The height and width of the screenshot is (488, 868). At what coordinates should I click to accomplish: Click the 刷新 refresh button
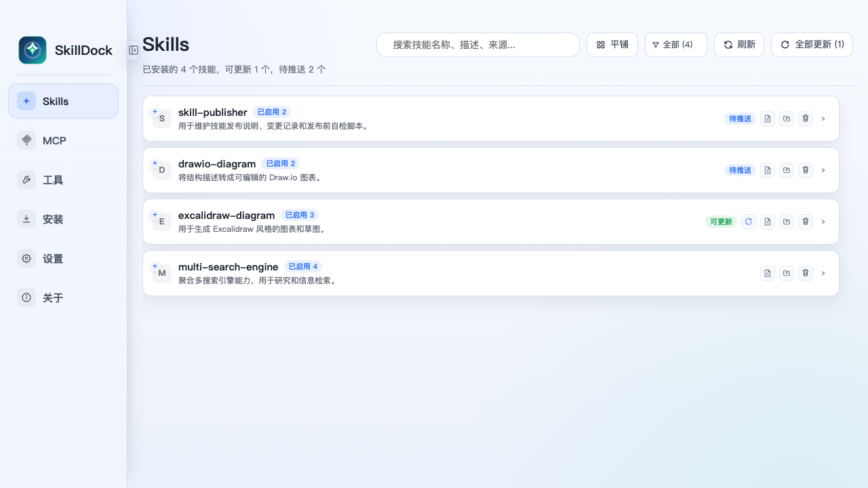point(739,45)
